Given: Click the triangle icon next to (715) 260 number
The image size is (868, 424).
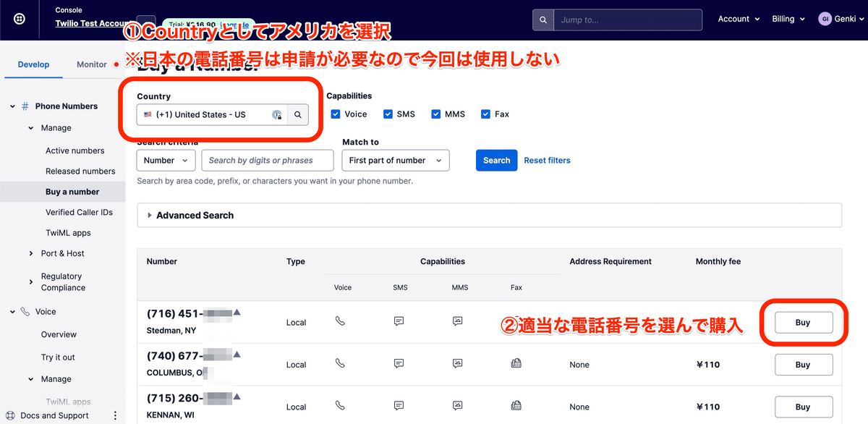Looking at the screenshot, I should (237, 397).
